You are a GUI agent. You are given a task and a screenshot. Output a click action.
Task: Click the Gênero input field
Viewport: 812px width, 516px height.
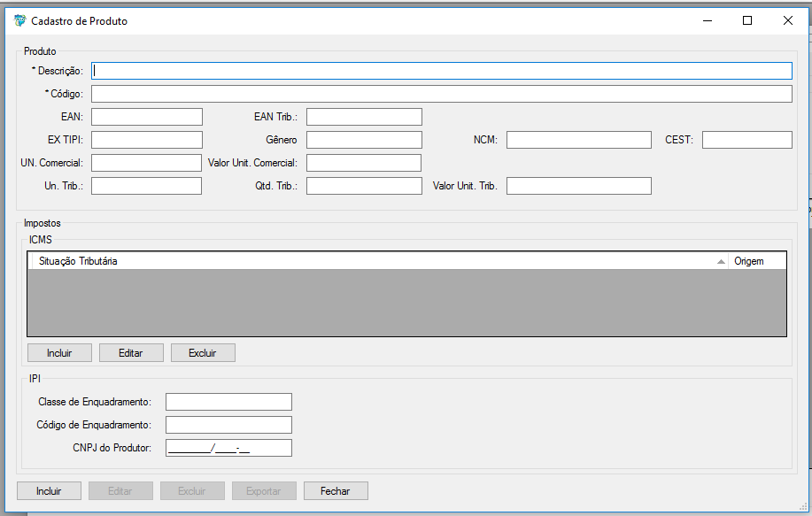pos(364,140)
